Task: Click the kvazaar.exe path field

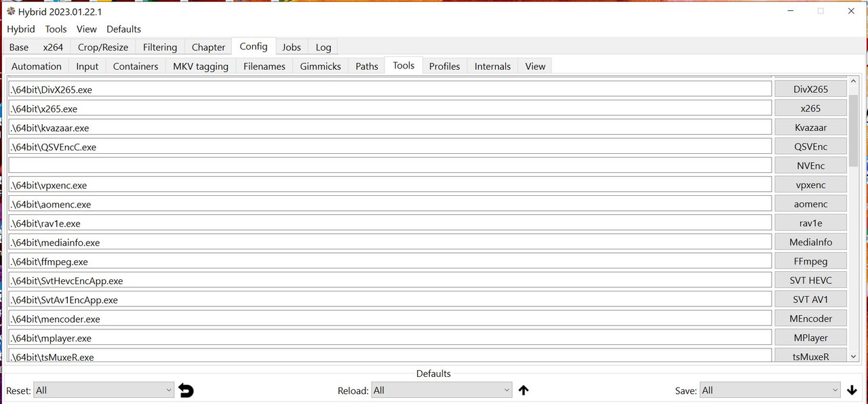Action: pyautogui.click(x=390, y=127)
